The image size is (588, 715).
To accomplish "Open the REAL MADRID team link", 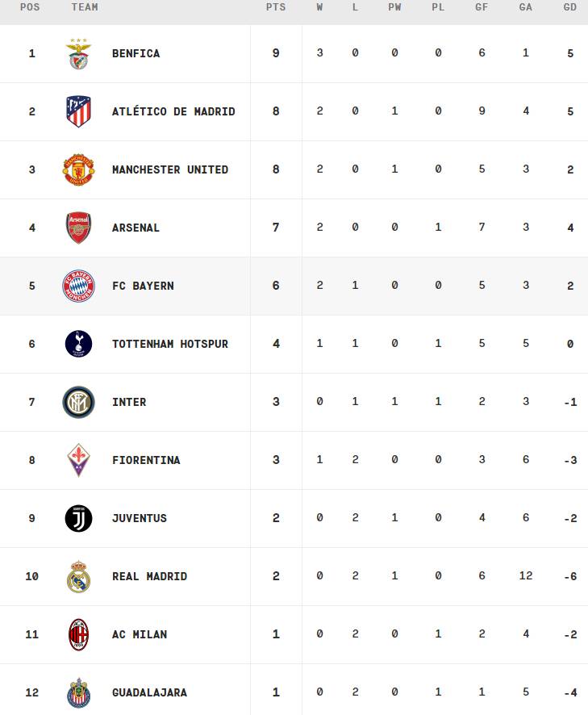I will click(149, 576).
